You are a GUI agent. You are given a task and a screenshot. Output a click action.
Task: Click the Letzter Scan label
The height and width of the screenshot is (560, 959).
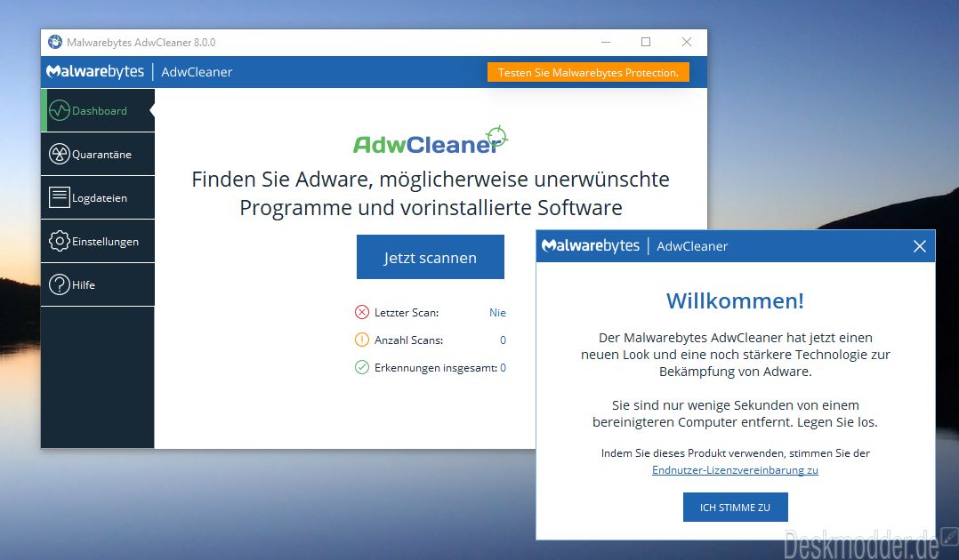point(406,312)
